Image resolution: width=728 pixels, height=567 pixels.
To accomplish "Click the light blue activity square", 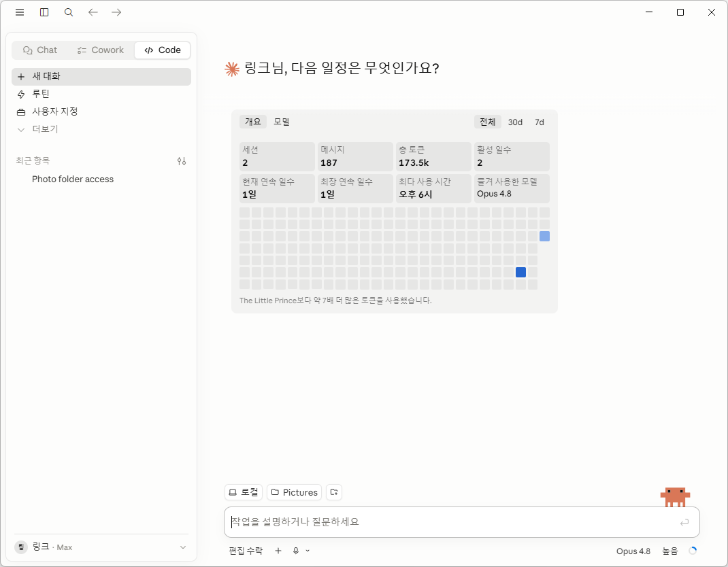I will (x=544, y=236).
